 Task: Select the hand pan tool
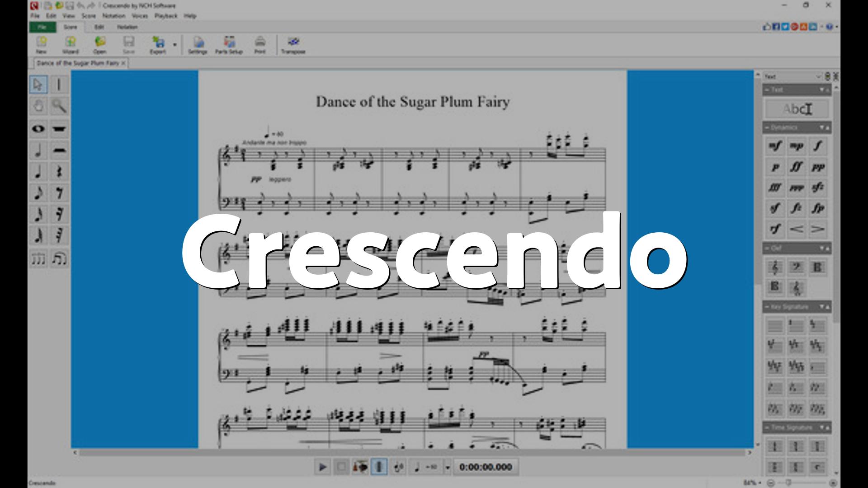coord(38,106)
